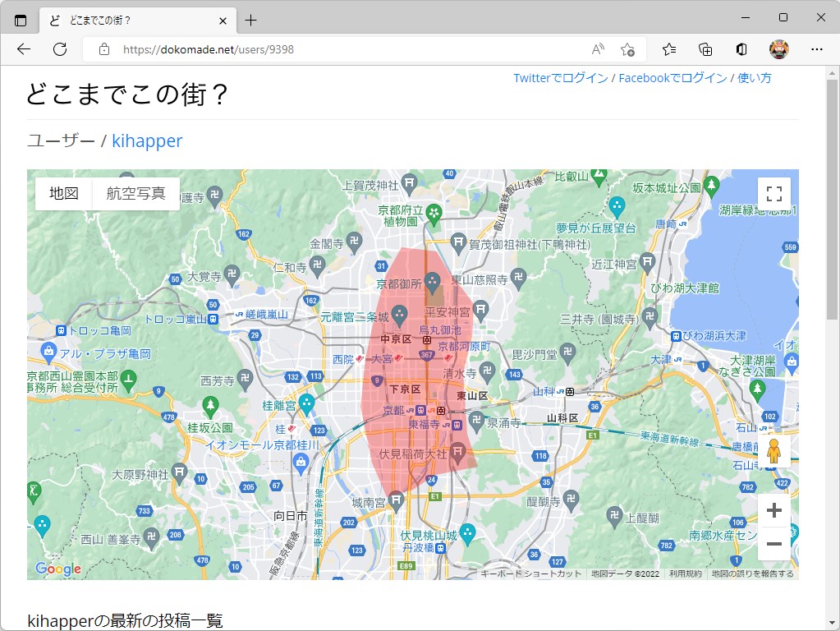Select the 地図 map view
Image resolution: width=840 pixels, height=631 pixels.
[x=64, y=193]
